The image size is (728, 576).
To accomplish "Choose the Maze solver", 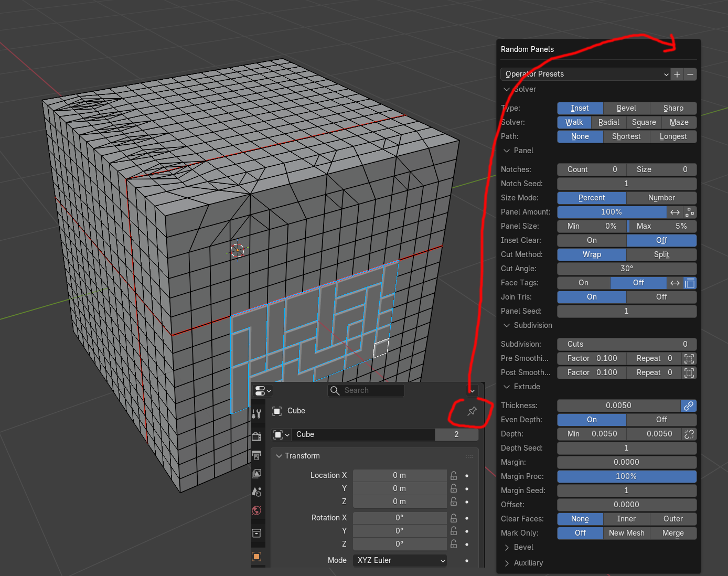I will [x=679, y=122].
